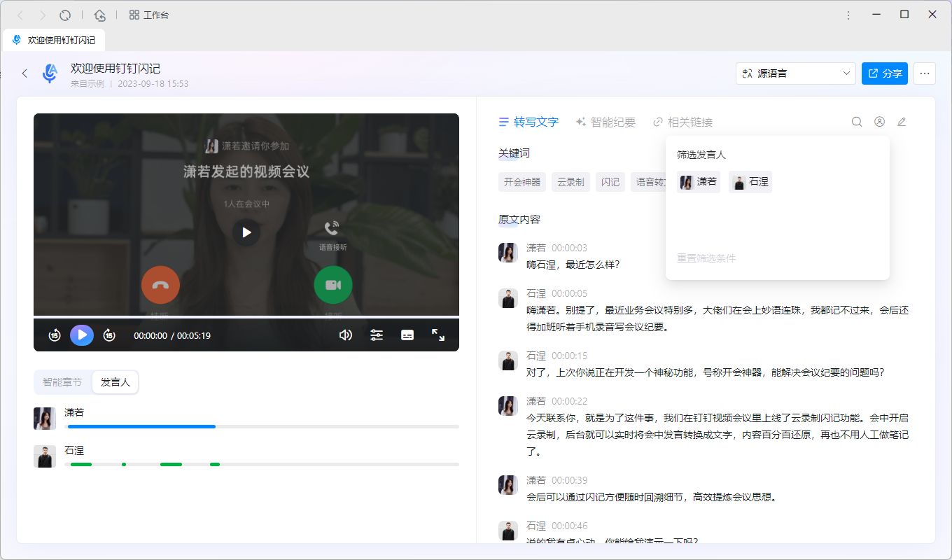
Task: Click the 重置筛选条件 reset filter link
Action: (705, 258)
